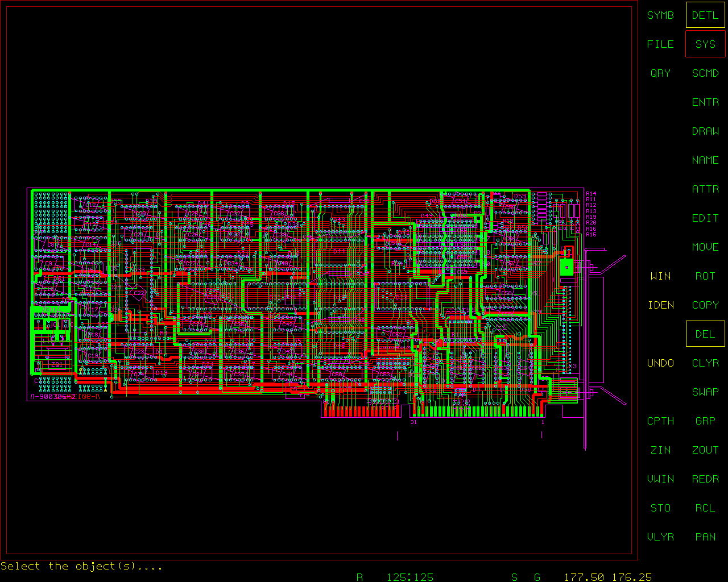Viewport: 728px width, 582px height.
Task: Open the FILE menu
Action: [x=660, y=44]
